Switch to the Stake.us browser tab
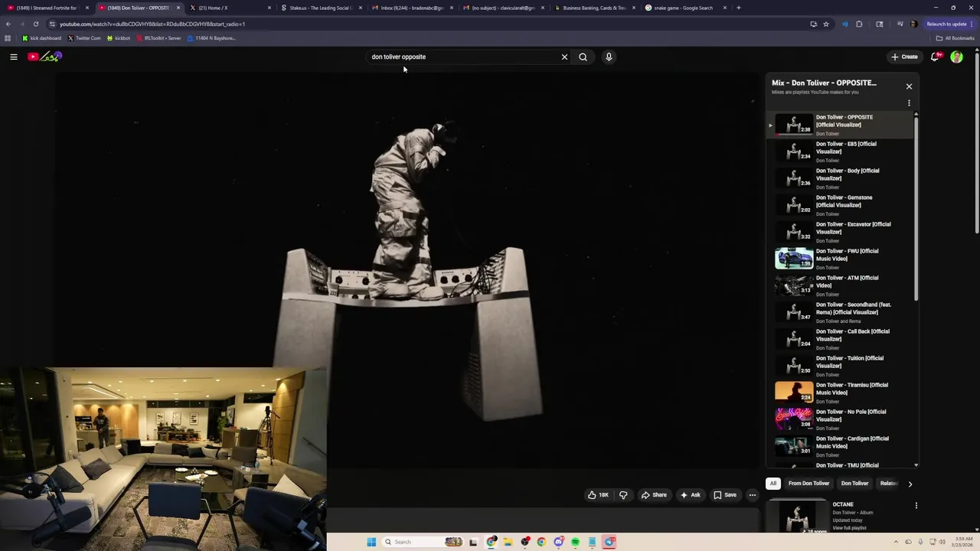The image size is (980, 551). coord(320,8)
